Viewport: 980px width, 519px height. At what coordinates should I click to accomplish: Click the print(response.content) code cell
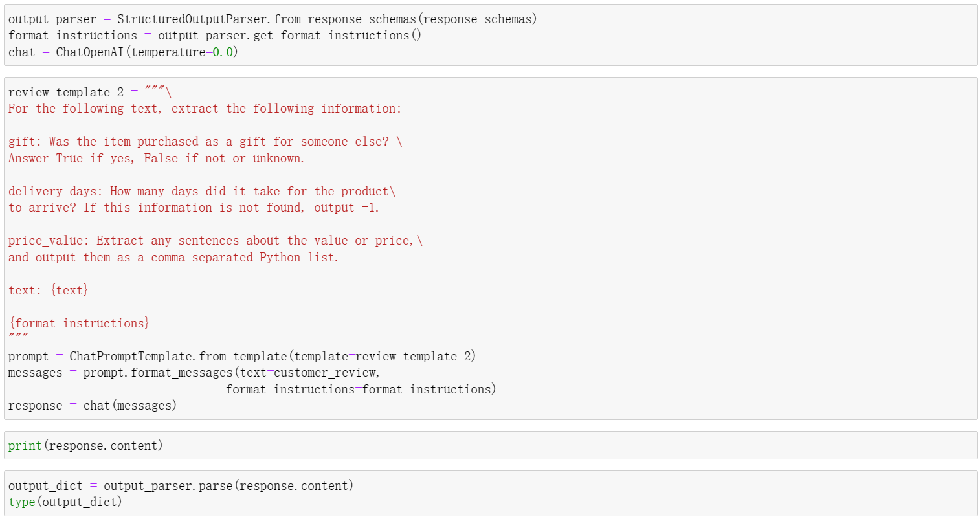point(85,446)
